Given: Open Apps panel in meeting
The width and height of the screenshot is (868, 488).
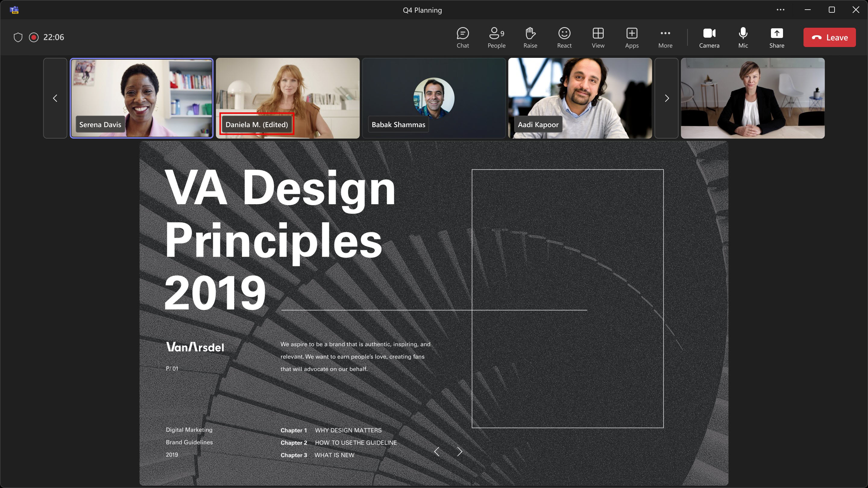Looking at the screenshot, I should point(632,37).
